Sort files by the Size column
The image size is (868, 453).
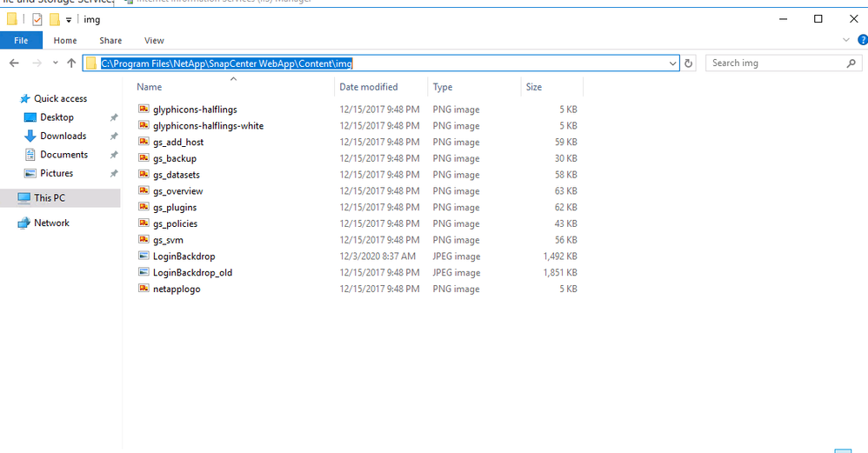[551, 87]
